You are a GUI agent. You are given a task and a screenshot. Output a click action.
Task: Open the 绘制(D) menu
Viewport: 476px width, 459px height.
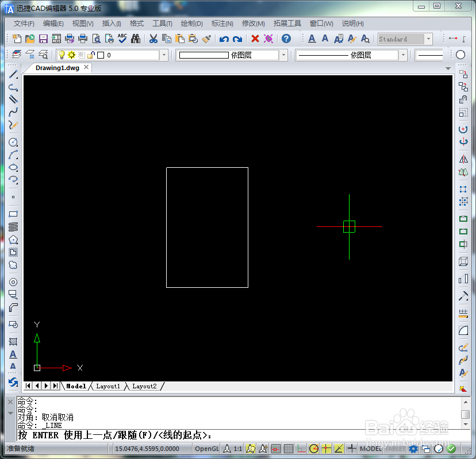click(x=191, y=24)
